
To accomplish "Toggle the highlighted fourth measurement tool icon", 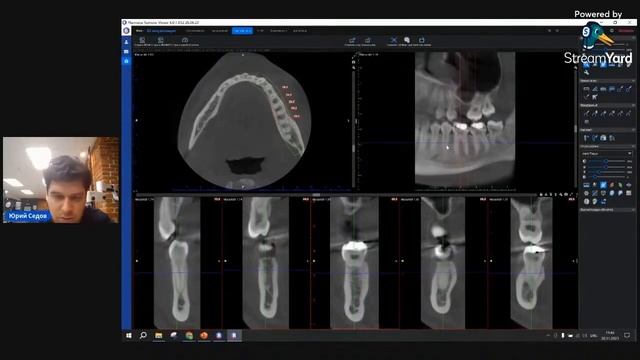I will click(612, 89).
